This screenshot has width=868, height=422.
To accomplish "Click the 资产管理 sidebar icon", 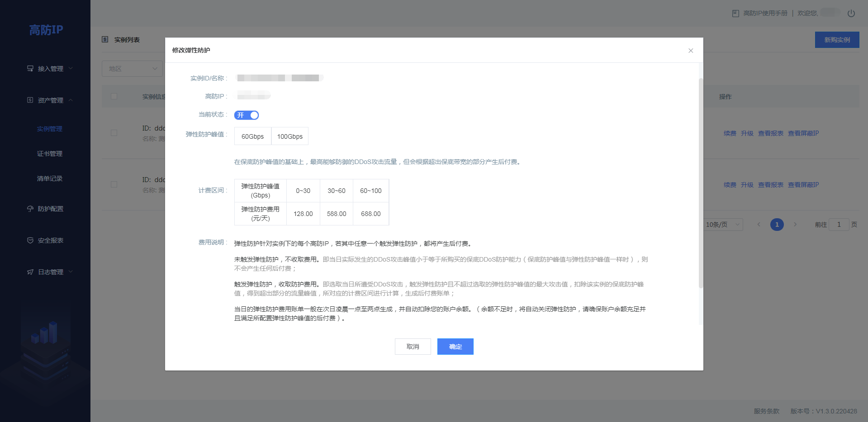I will [x=30, y=100].
